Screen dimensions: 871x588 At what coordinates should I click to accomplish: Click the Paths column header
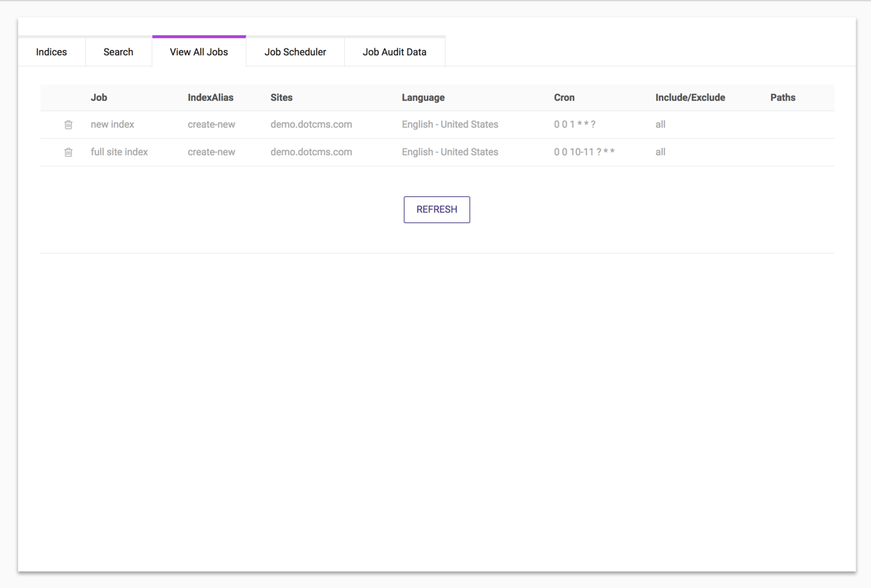[783, 97]
